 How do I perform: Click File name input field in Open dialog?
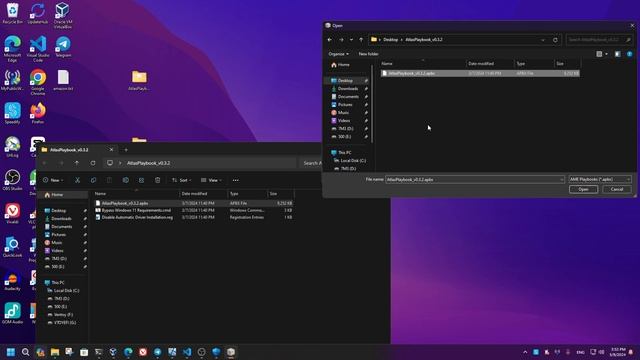[x=472, y=180]
